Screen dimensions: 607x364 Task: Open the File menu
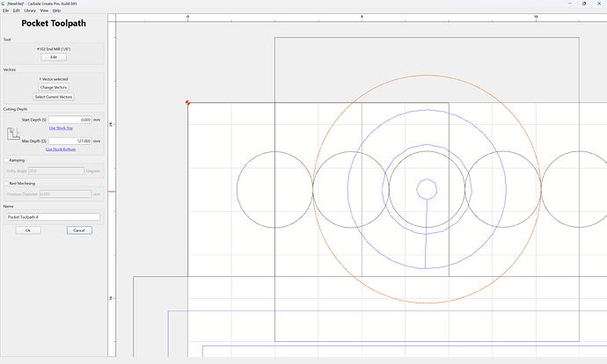[6, 11]
